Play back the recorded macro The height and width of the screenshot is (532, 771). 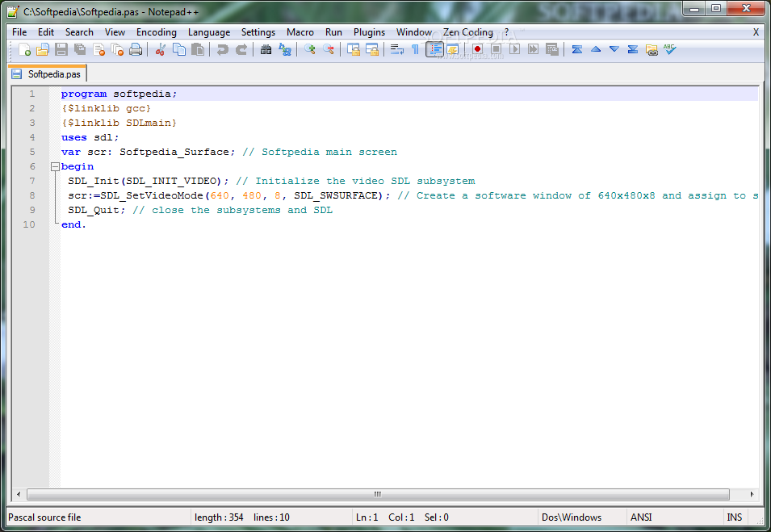click(x=515, y=50)
